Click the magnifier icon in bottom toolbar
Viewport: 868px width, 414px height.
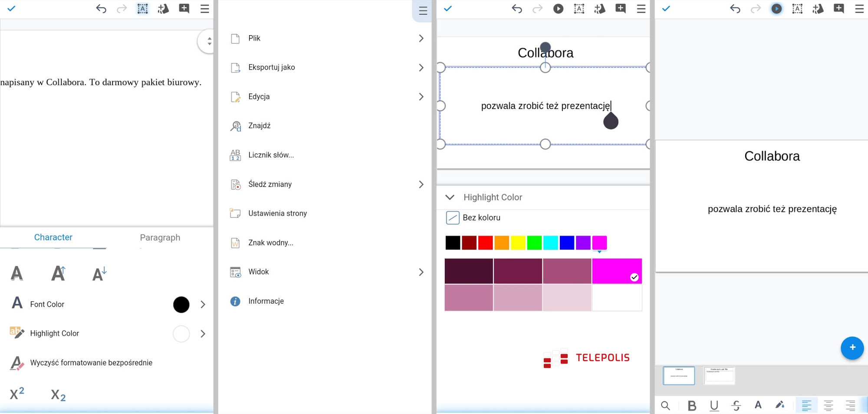coord(665,406)
